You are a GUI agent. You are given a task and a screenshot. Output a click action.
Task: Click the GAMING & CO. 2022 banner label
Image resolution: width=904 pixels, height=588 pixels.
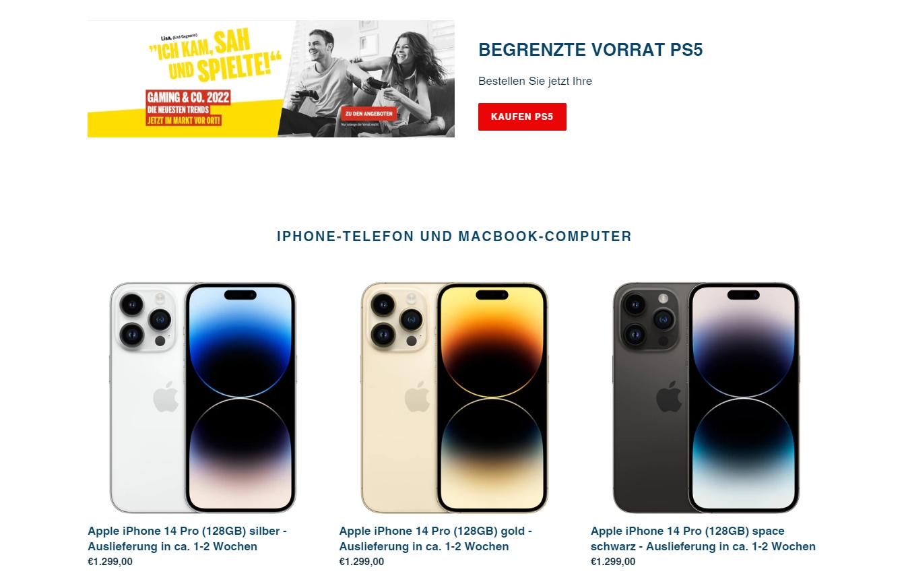189,98
